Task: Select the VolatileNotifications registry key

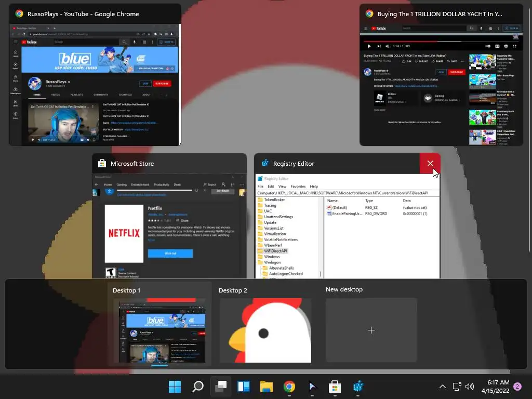Action: 281,240
